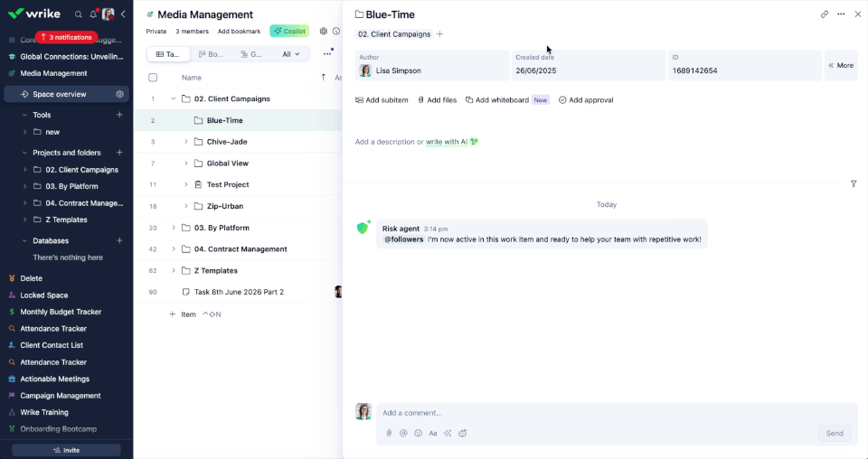The width and height of the screenshot is (868, 459).
Task: Open the Z Templates folder in sidebar
Action: [x=66, y=220]
